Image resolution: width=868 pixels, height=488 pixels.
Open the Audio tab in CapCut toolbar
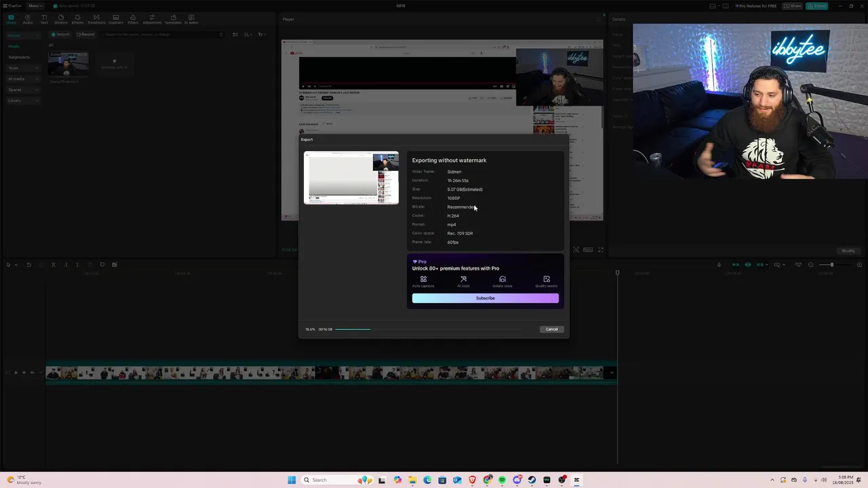[28, 19]
